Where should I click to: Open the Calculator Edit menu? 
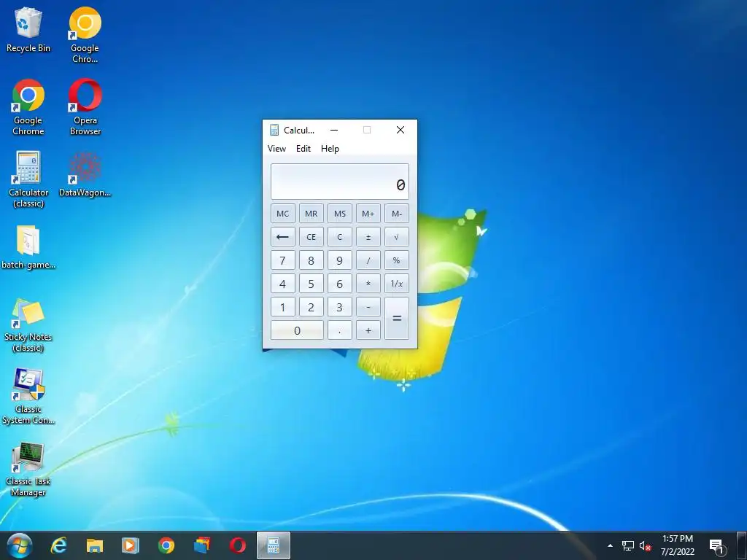303,149
